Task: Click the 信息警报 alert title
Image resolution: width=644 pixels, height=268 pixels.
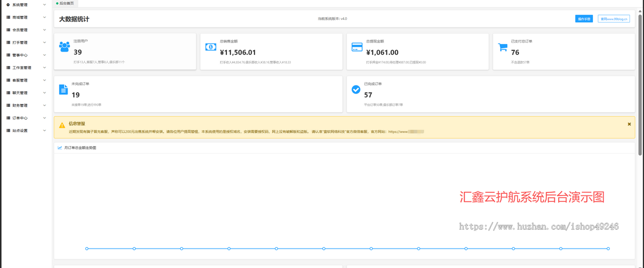Action: point(77,124)
